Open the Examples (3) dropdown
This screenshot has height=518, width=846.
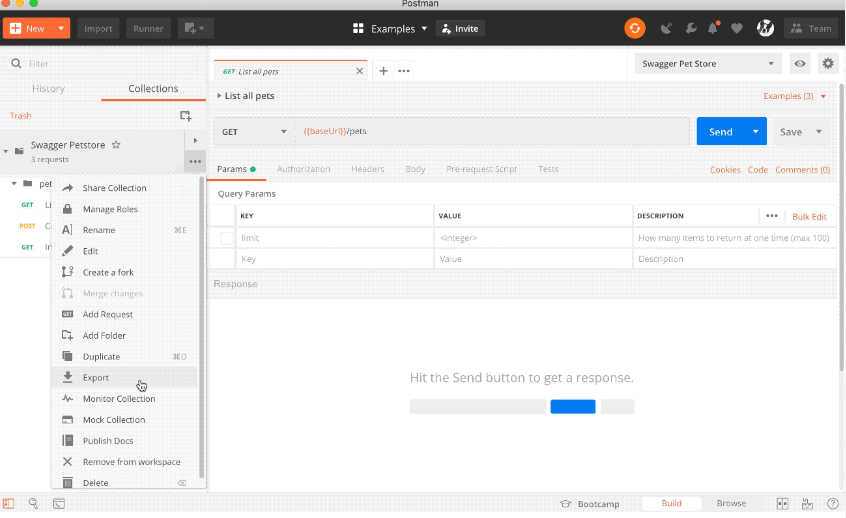794,96
